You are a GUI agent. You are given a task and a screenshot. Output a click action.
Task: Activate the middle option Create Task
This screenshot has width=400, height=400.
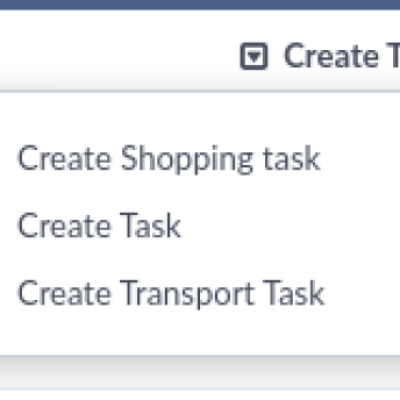coord(99,226)
